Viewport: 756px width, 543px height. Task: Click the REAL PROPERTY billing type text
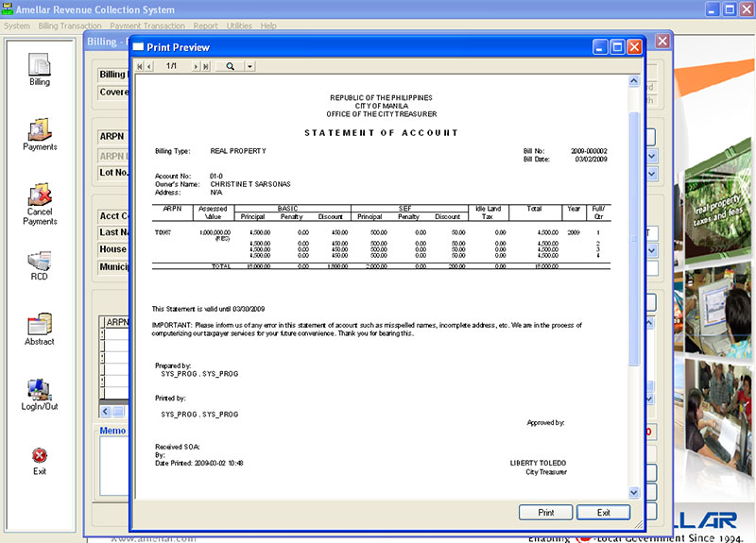coord(238,151)
